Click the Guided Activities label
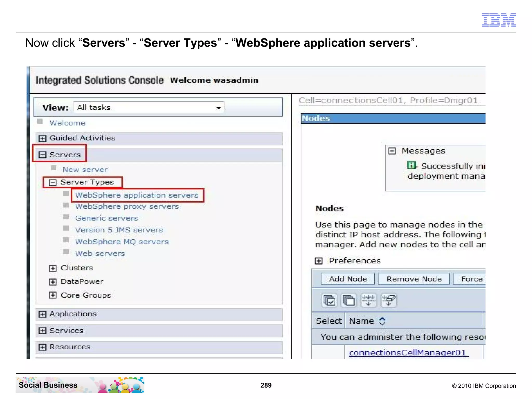Screen dimensions: 532x399 pyautogui.click(x=82, y=138)
